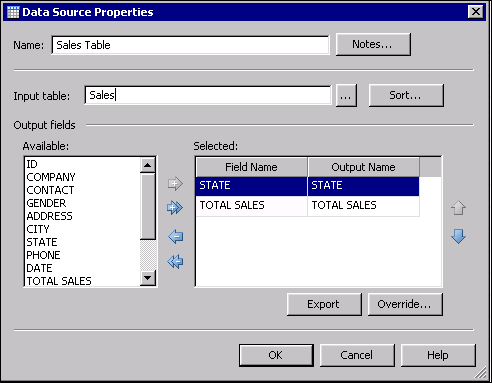The image size is (492, 383).
Task: Open the Notes... dialog
Action: pyautogui.click(x=373, y=44)
